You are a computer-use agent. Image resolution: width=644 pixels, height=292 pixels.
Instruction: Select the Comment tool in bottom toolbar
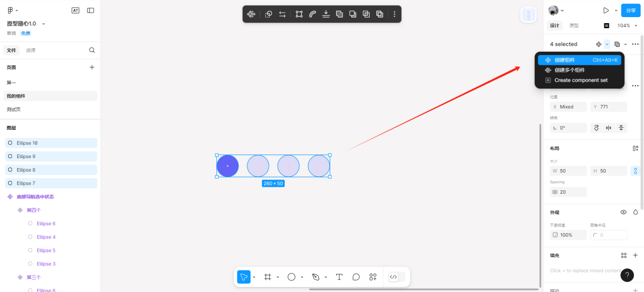click(x=356, y=277)
